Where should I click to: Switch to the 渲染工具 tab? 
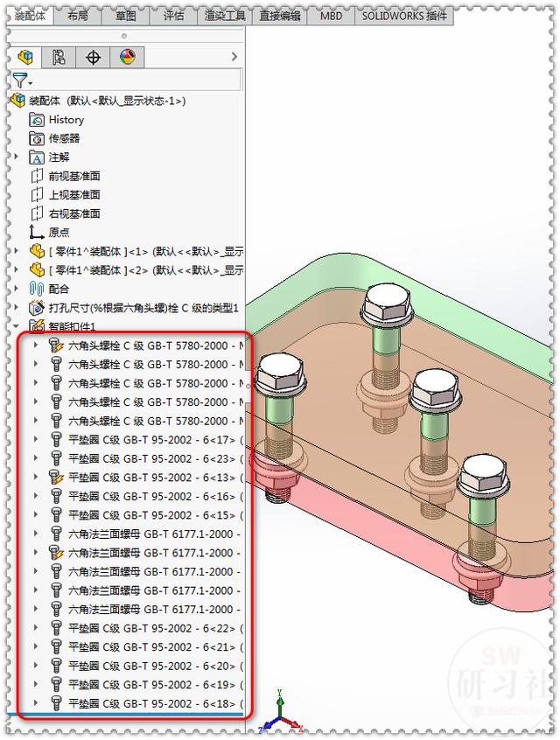[x=225, y=16]
